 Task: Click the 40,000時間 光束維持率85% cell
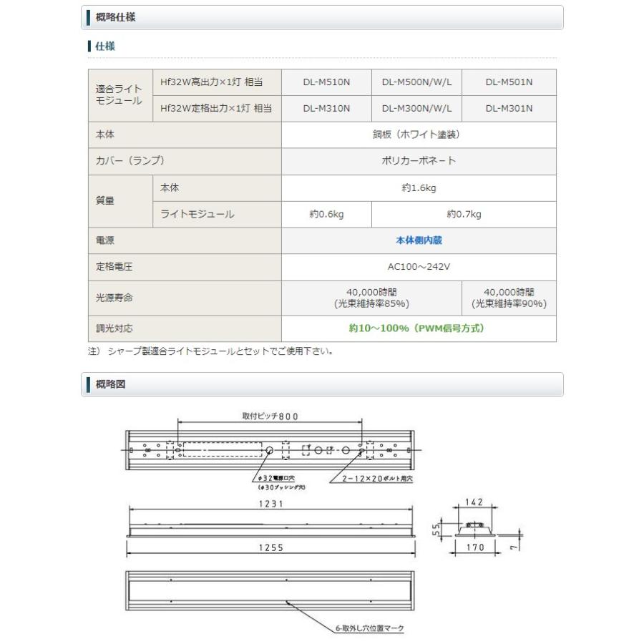tap(371, 298)
